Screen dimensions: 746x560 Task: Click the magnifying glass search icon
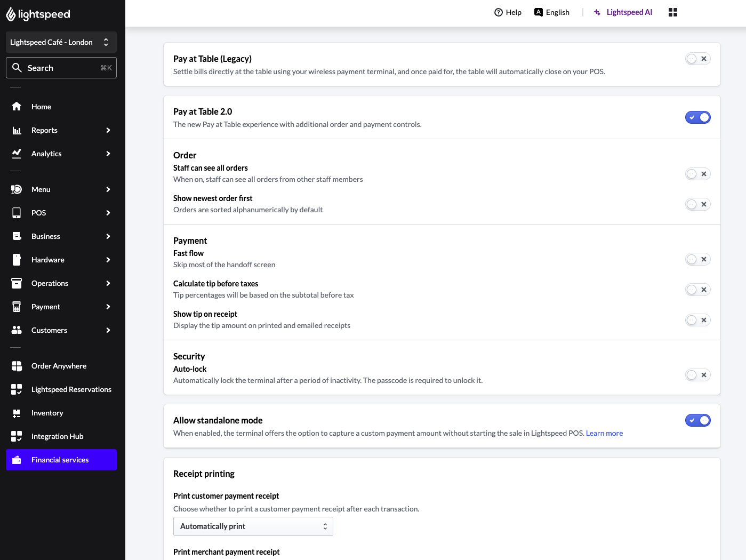[x=17, y=68]
